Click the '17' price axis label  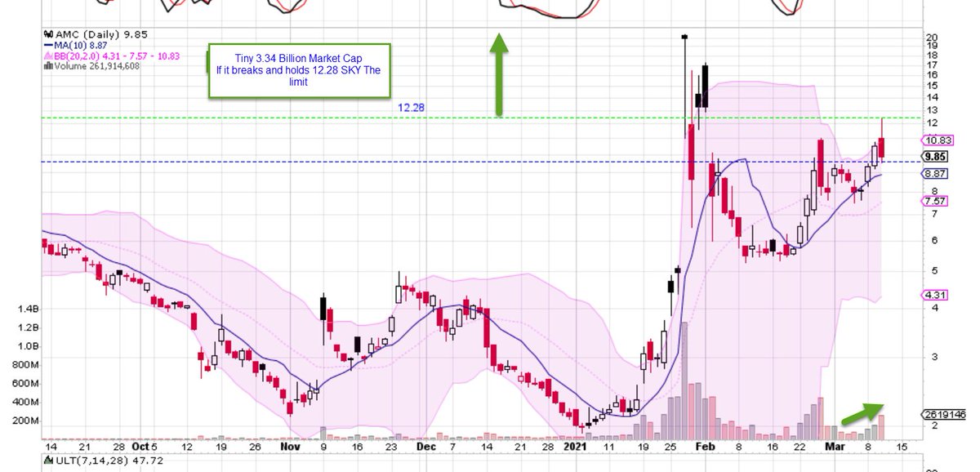(931, 65)
